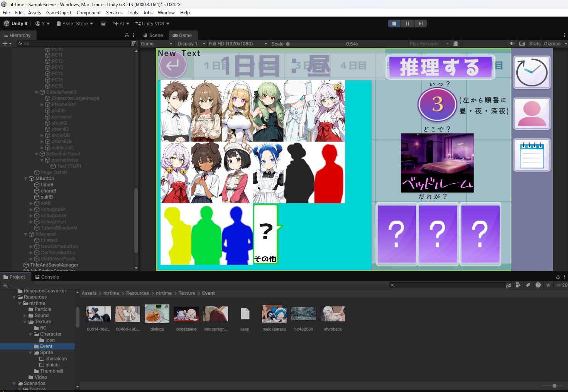This screenshot has height=392, width=568.
Task: Pick the yellow silhouette character
Action: click(176, 235)
